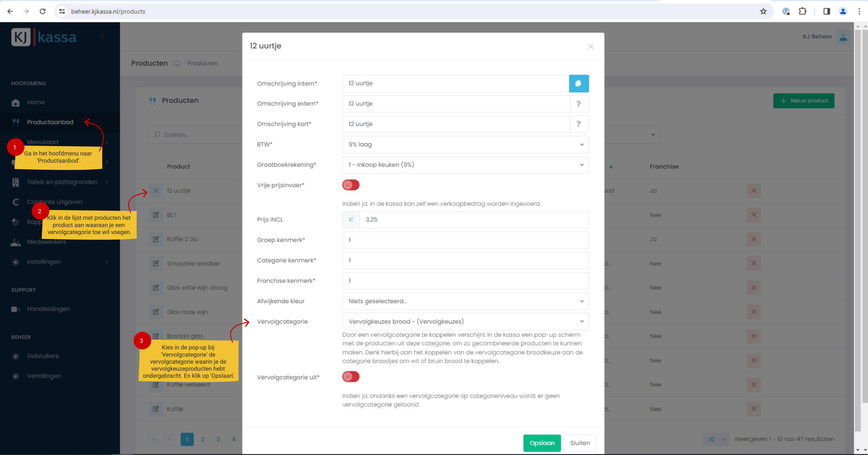Open the BTW dropdown

pyautogui.click(x=465, y=144)
